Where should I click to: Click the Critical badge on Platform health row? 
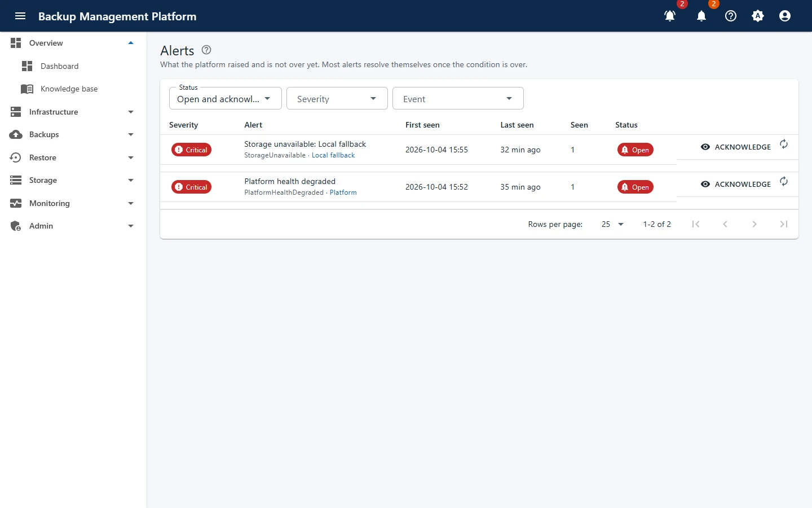[192, 187]
